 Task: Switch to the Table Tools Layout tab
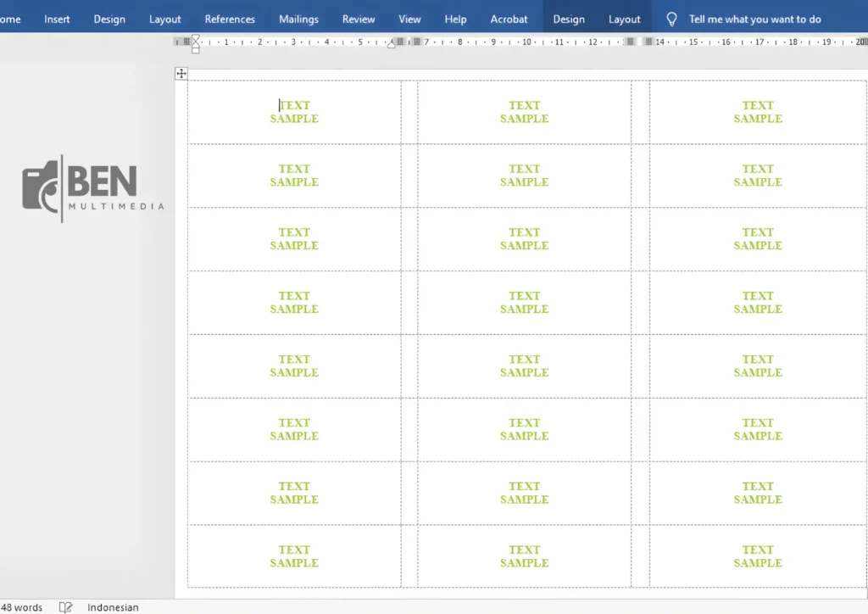pos(625,19)
